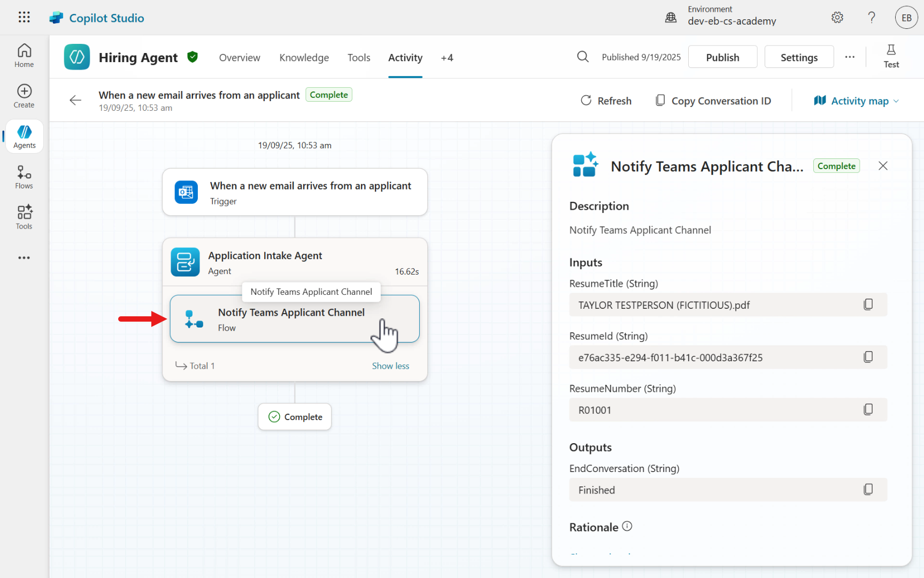Image resolution: width=924 pixels, height=578 pixels.
Task: Copy the ResumeNumber R01001 value
Action: pyautogui.click(x=868, y=409)
